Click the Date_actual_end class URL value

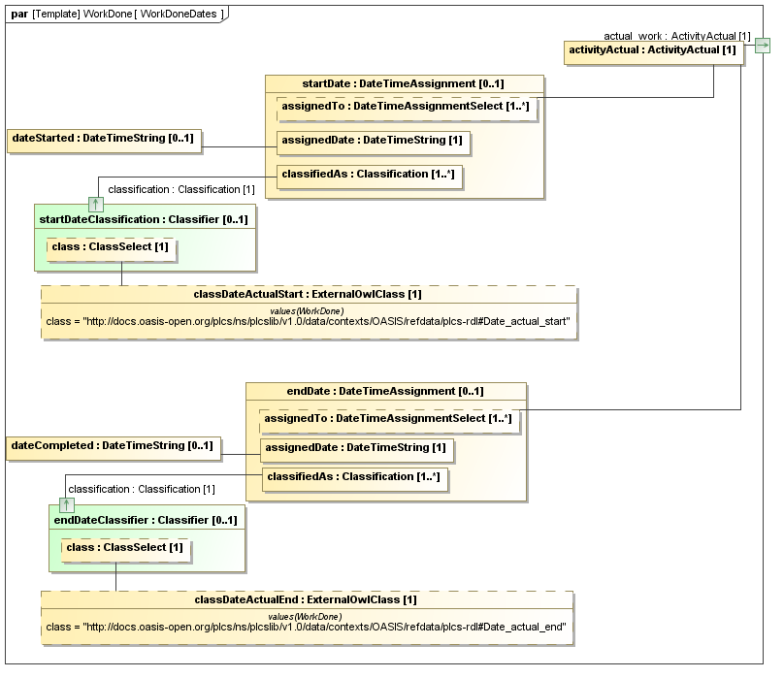tap(306, 626)
